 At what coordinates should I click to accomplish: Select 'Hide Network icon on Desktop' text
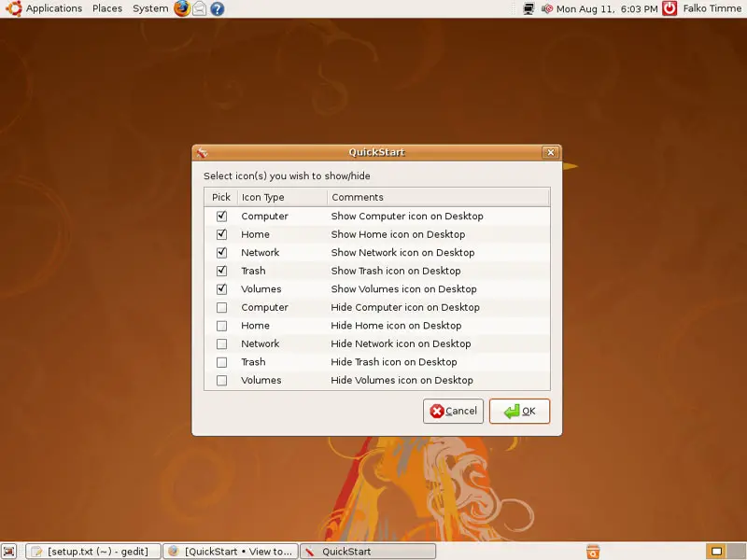click(x=401, y=343)
